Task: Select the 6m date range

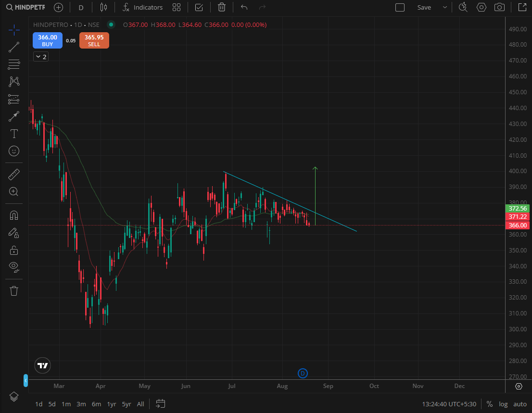Action: tap(96, 404)
